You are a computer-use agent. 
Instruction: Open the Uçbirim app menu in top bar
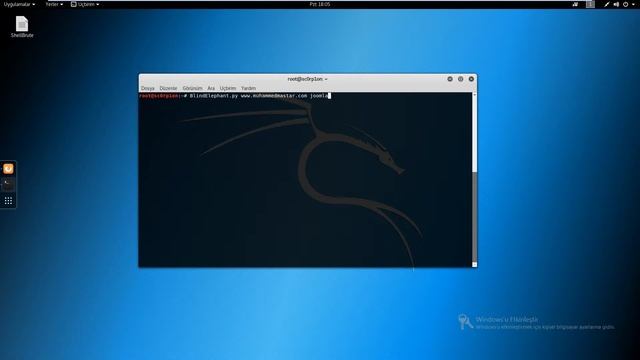click(85, 4)
